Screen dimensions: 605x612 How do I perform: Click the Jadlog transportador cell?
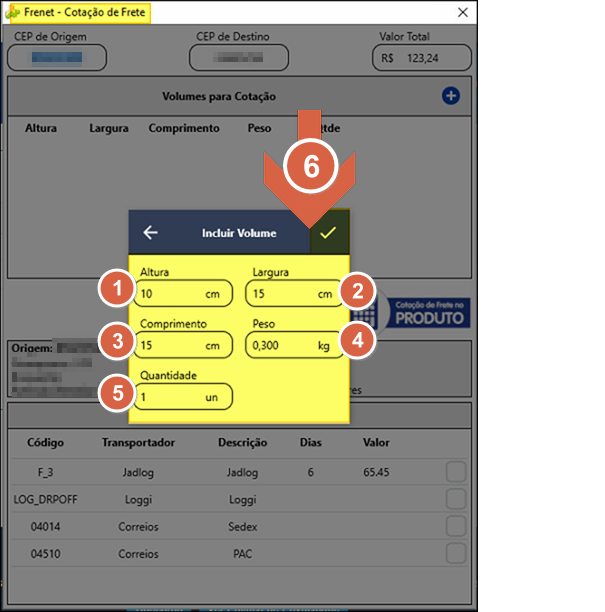(x=138, y=472)
